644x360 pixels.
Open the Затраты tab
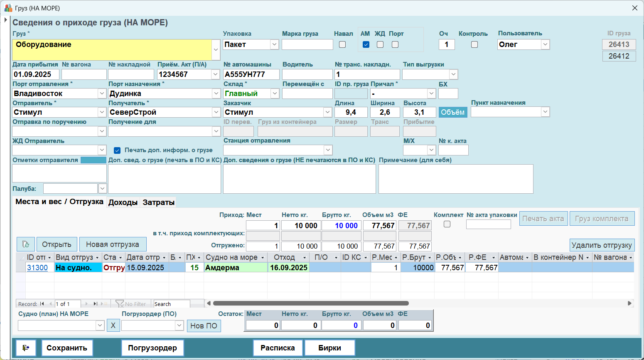pos(158,202)
